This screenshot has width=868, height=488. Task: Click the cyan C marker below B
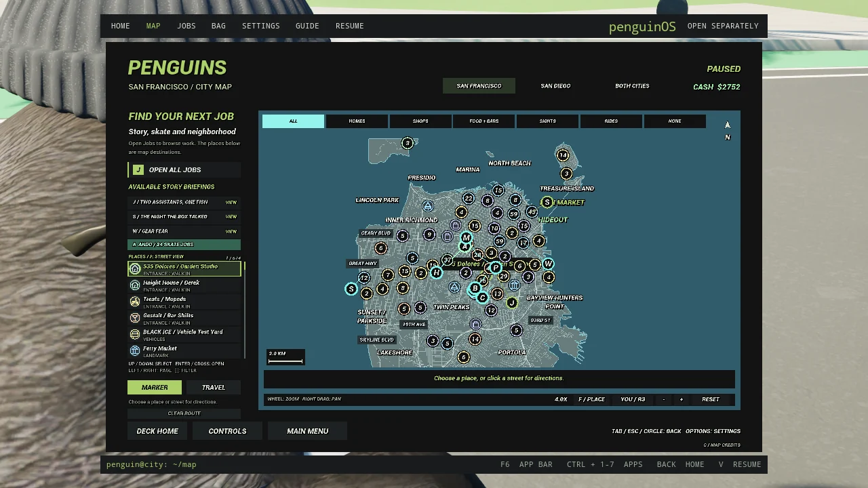click(483, 298)
